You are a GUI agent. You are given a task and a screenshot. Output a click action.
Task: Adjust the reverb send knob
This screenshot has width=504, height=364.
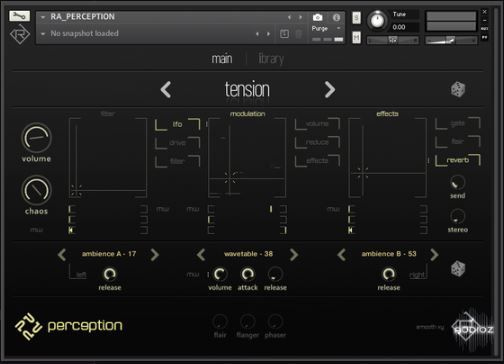pos(457,183)
